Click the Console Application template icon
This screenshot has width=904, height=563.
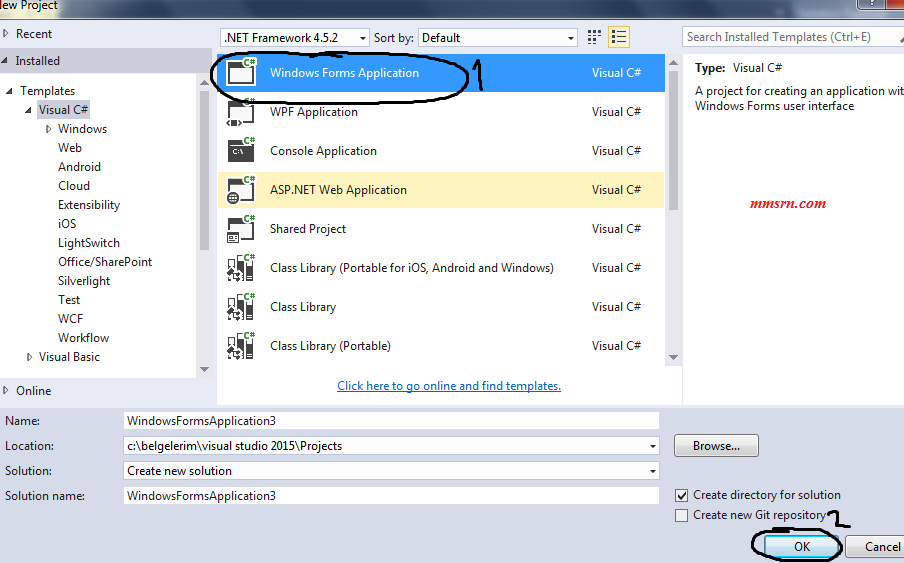(x=241, y=150)
